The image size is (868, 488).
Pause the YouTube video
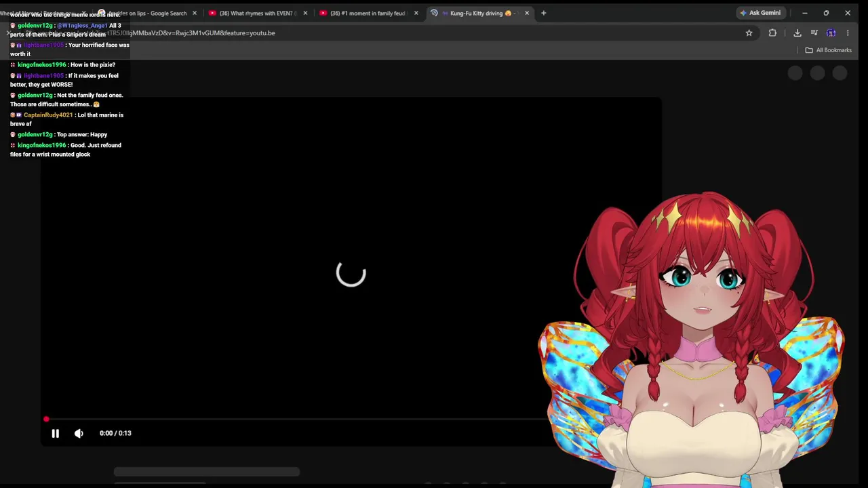tap(56, 433)
